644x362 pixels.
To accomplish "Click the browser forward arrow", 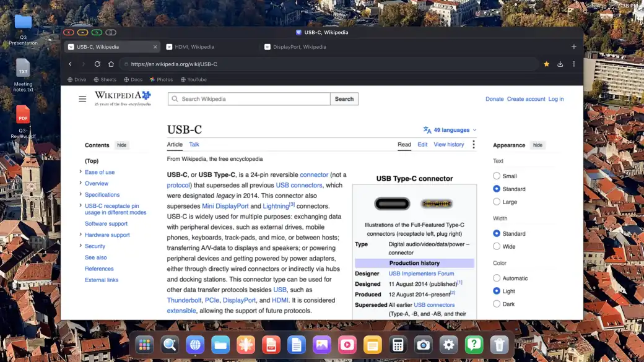I will [x=84, y=64].
